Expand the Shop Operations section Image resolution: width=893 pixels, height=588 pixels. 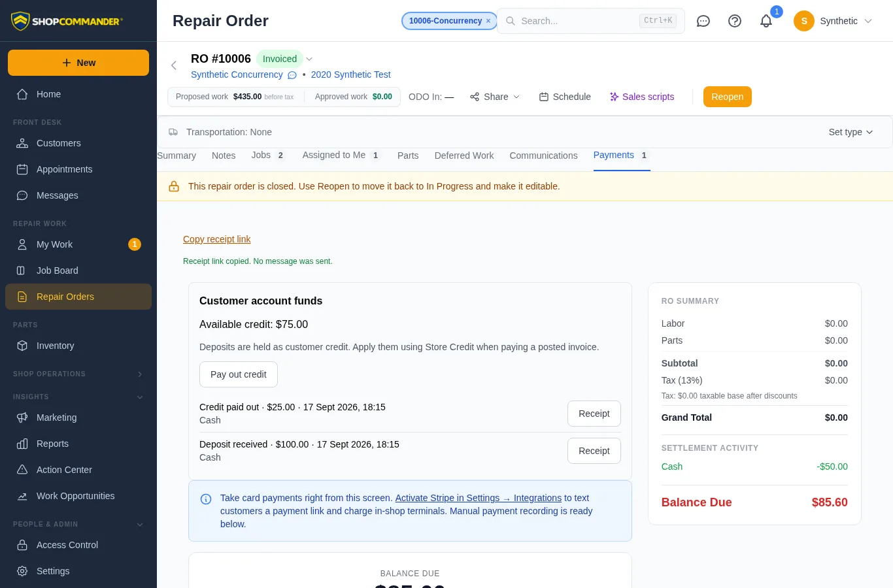coord(78,374)
